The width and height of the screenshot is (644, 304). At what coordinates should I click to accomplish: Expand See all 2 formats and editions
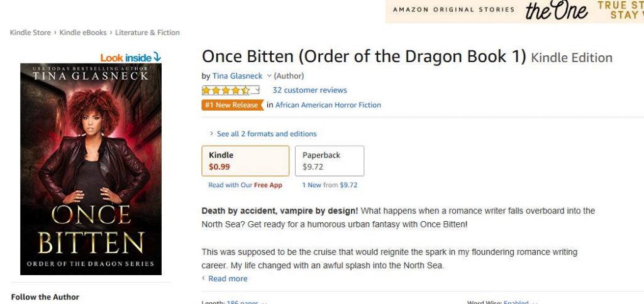(x=263, y=134)
